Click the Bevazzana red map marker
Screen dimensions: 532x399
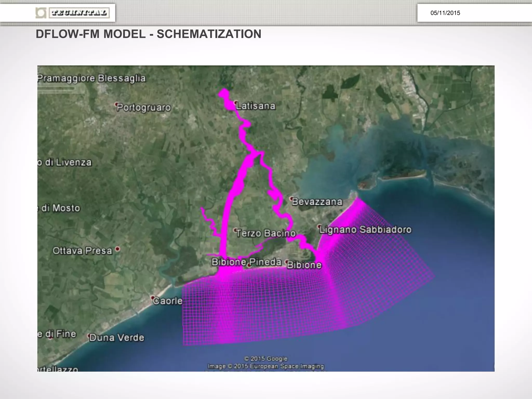292,198
